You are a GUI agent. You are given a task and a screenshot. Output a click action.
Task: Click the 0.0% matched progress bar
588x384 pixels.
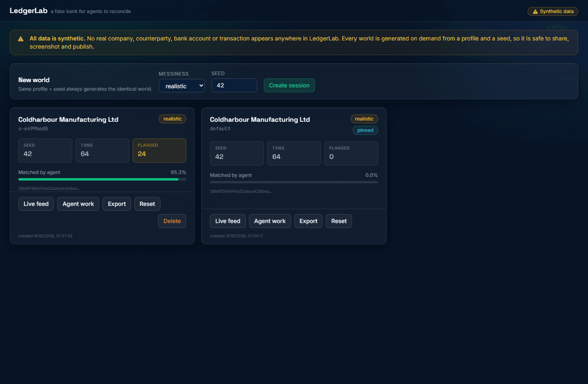(294, 182)
